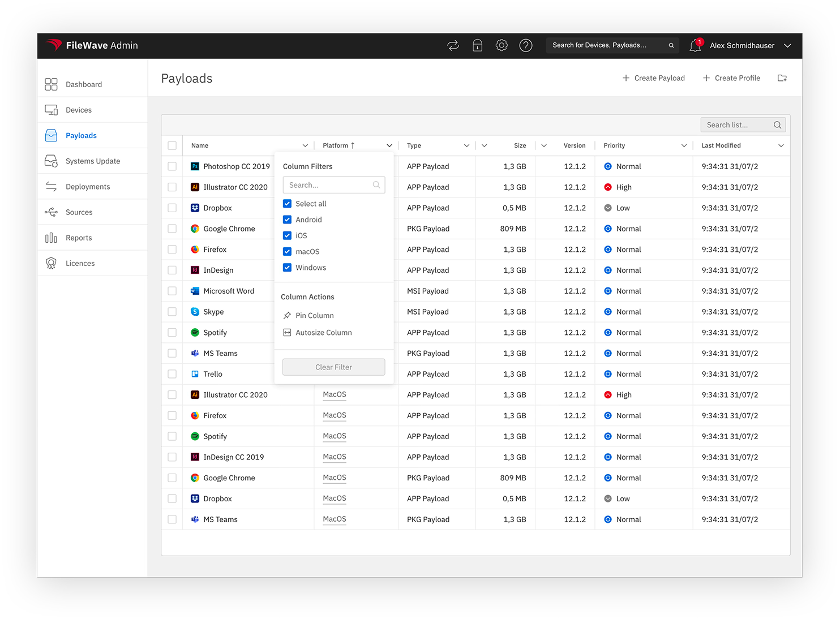Click the Clear Filter button
The width and height of the screenshot is (840, 619).
click(333, 367)
